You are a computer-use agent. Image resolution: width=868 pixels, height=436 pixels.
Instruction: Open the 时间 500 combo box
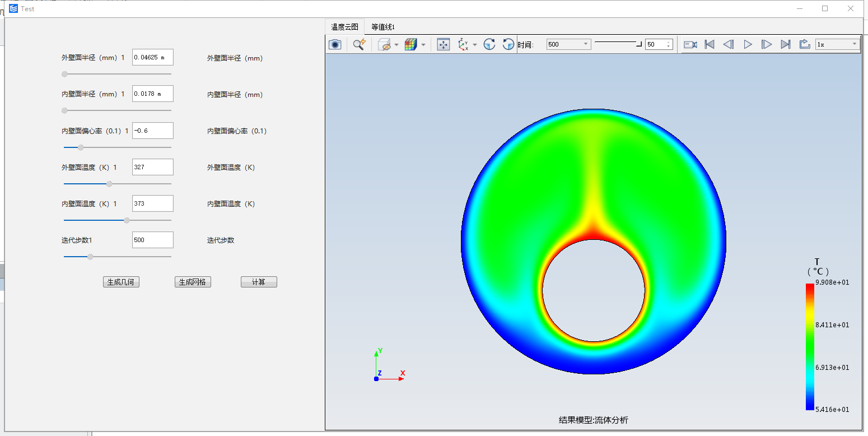tap(568, 44)
